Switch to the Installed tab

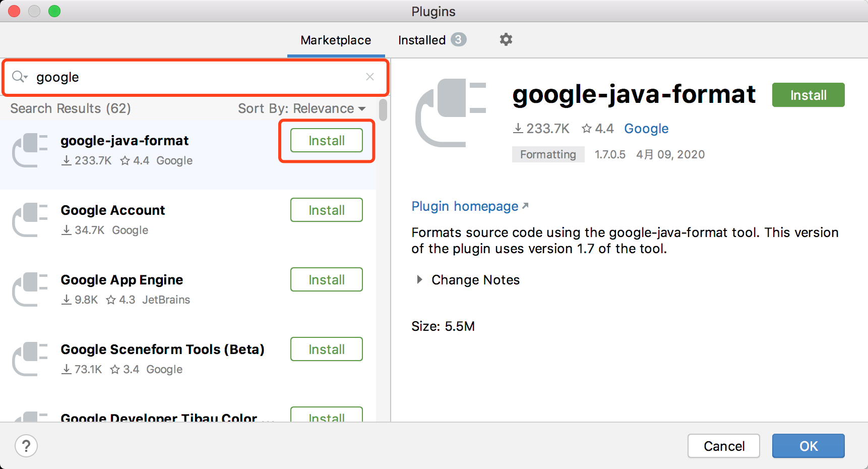[x=422, y=40]
